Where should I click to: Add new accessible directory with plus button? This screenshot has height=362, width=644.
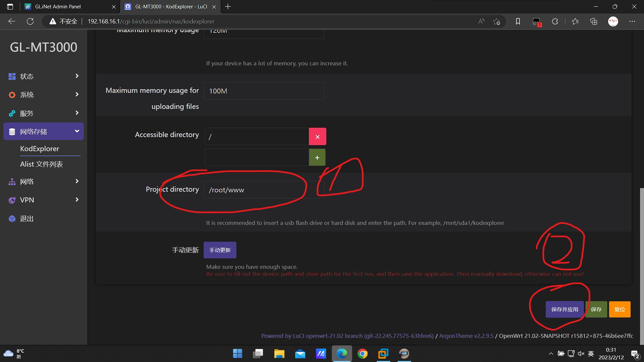[x=317, y=158]
